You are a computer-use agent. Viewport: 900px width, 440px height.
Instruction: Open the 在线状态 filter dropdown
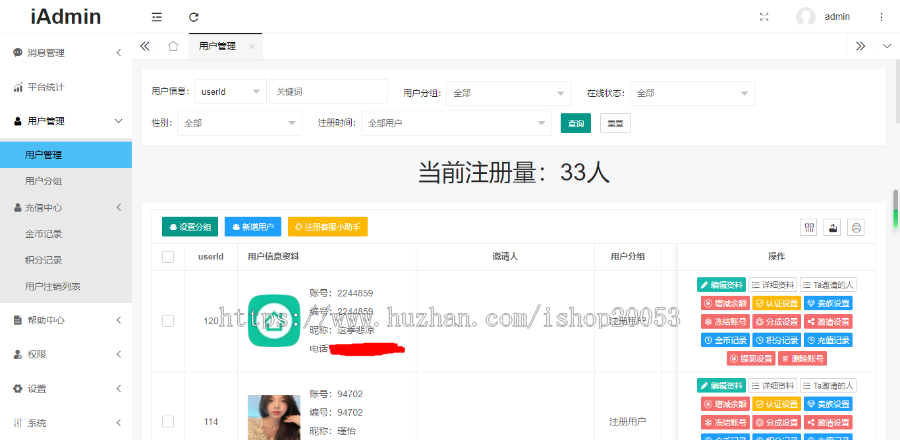pos(692,93)
